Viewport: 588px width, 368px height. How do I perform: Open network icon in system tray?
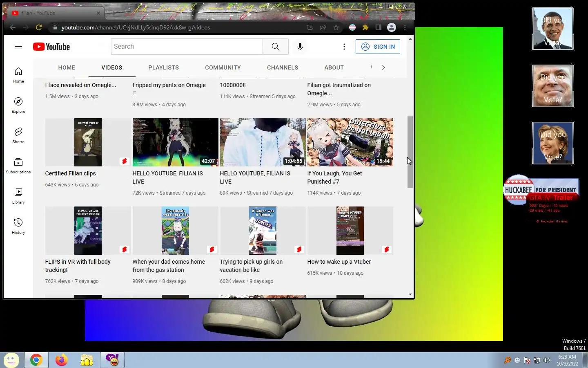click(x=537, y=360)
